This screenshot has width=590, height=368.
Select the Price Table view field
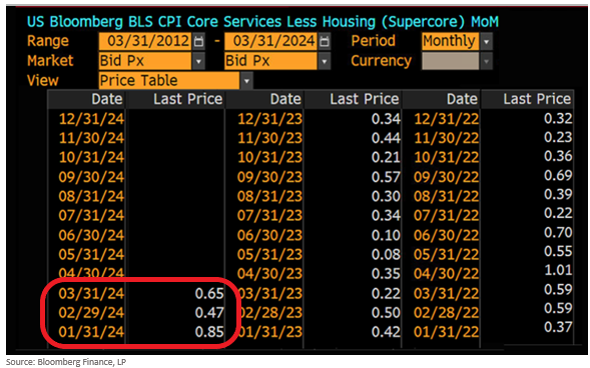click(169, 81)
